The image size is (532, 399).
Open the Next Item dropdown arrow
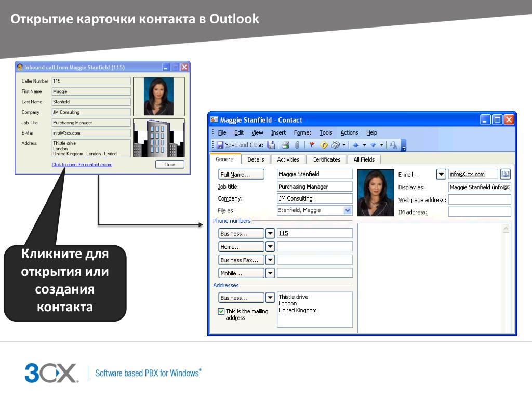(x=382, y=145)
